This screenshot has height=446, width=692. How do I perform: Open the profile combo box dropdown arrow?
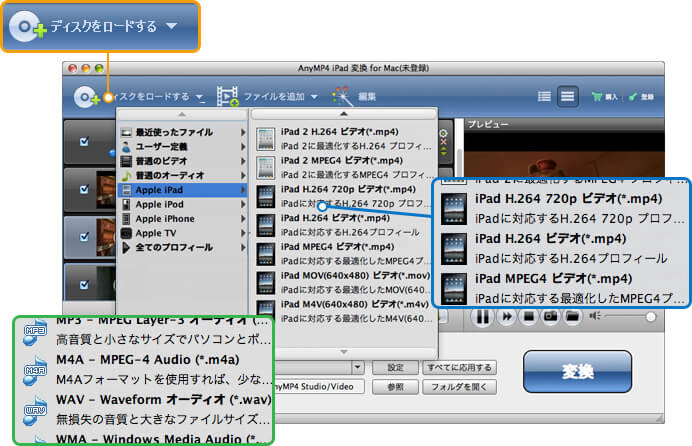357,367
